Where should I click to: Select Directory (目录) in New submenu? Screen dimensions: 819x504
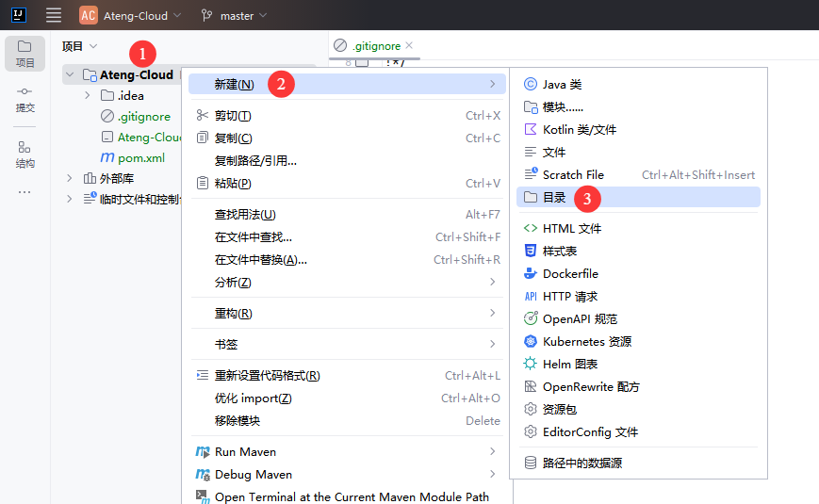(x=554, y=197)
